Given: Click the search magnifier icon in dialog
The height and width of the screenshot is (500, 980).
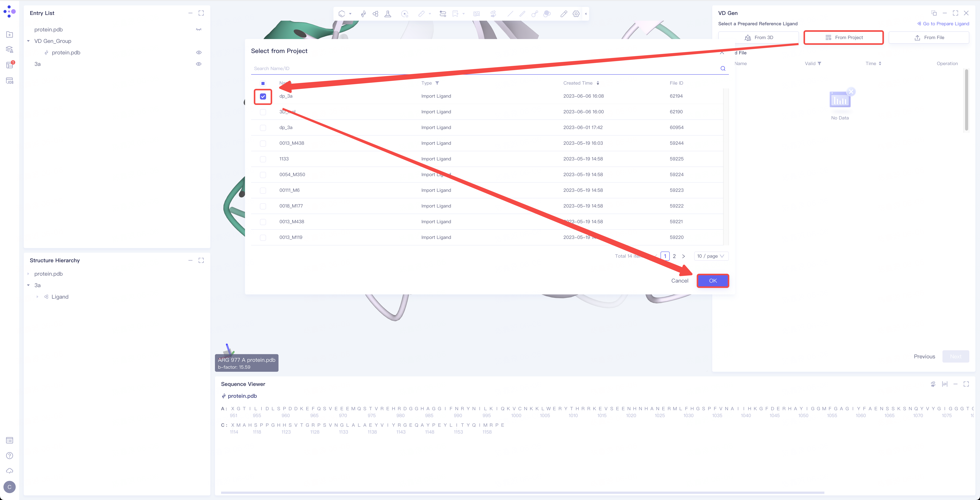Looking at the screenshot, I should (x=722, y=69).
